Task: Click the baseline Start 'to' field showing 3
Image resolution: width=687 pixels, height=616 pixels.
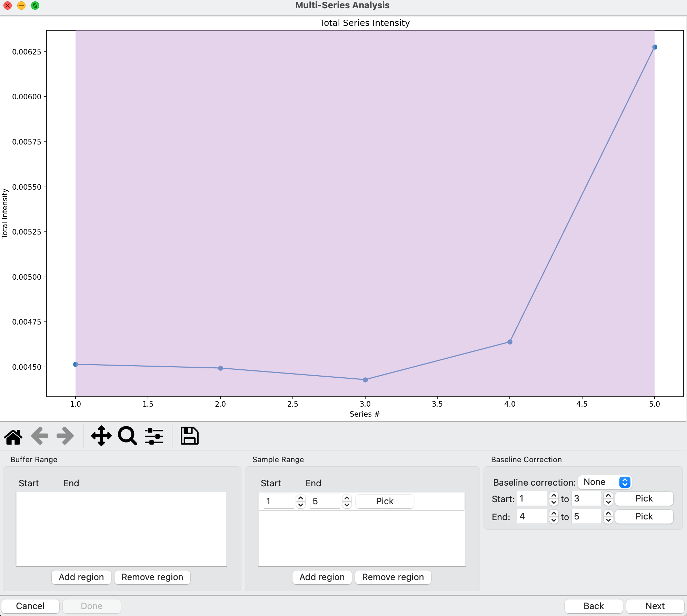Action: [x=586, y=499]
